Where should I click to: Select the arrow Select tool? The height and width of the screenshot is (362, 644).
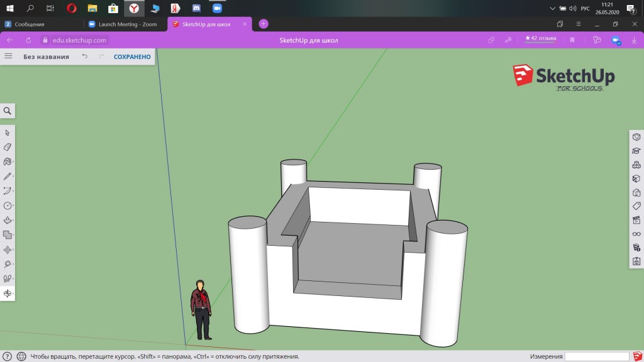tap(8, 133)
